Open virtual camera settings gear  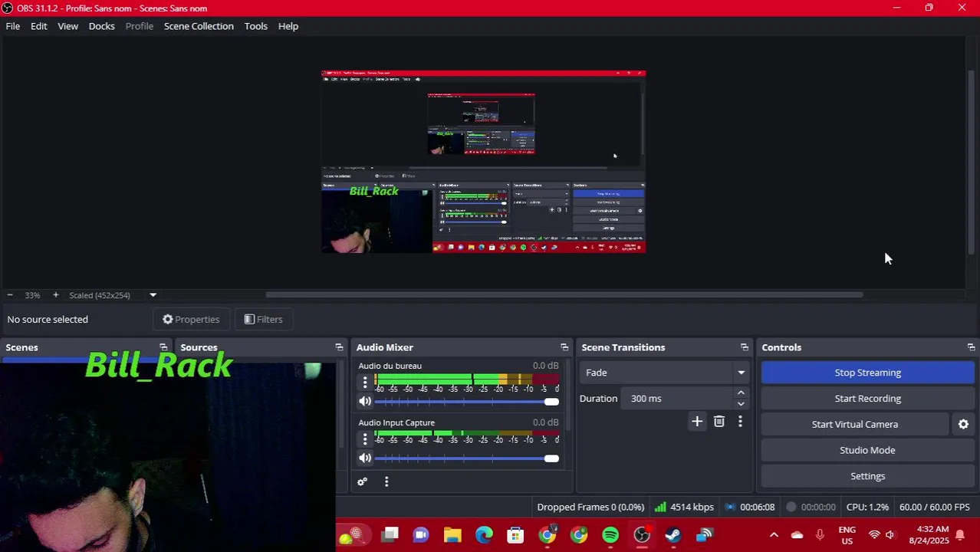pos(963,425)
